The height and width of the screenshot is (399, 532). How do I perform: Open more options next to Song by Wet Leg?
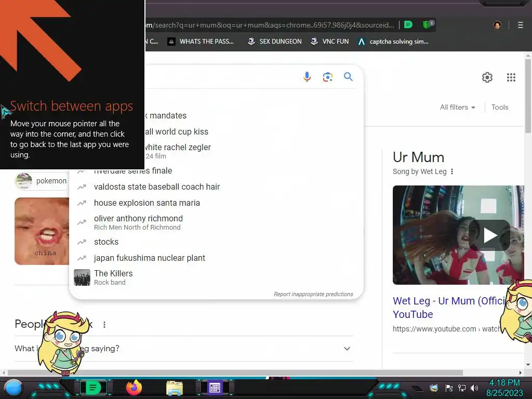451,171
